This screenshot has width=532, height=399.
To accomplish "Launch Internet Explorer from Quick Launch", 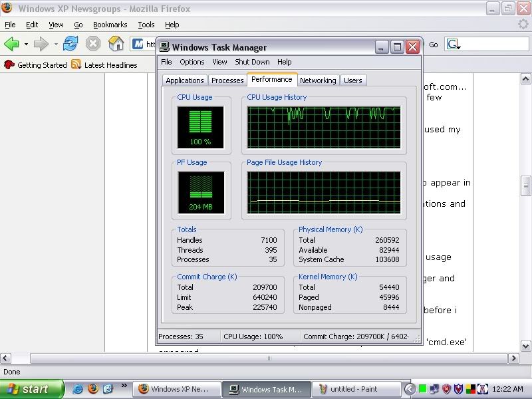I will [78, 389].
